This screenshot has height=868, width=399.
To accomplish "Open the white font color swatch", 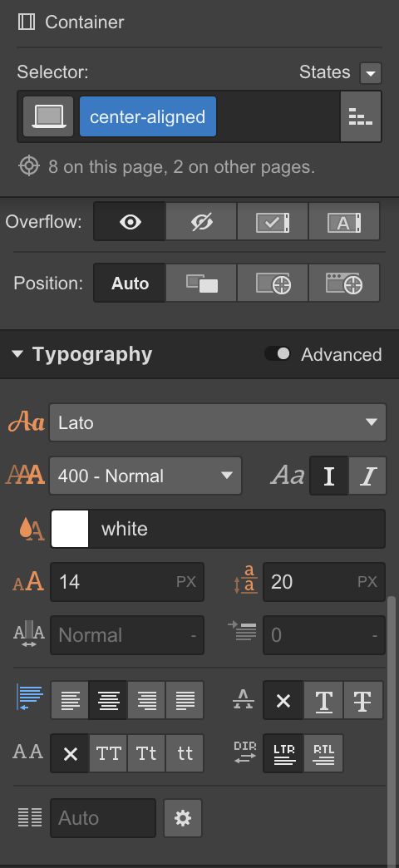I will point(70,529).
